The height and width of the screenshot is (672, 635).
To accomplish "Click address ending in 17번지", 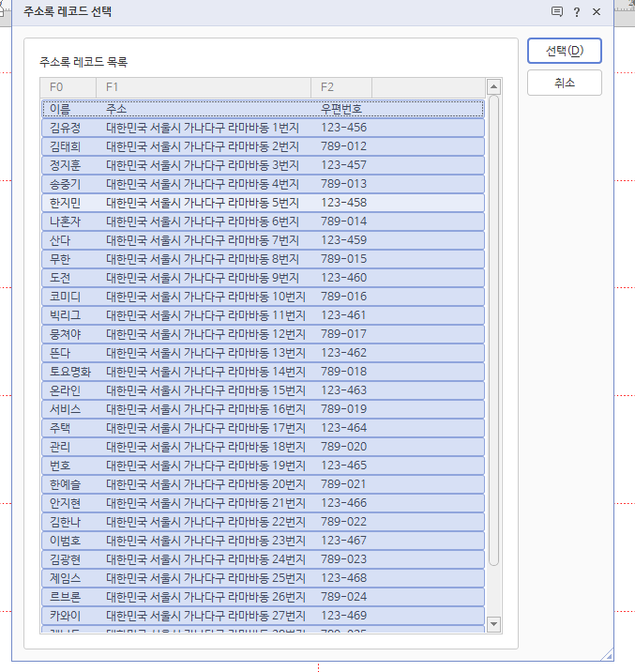I will click(206, 428).
